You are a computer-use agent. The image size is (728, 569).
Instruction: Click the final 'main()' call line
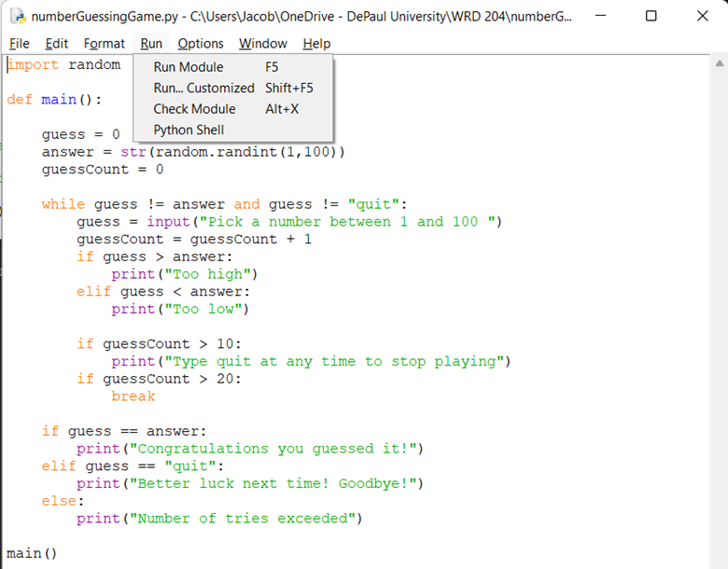pyautogui.click(x=32, y=553)
